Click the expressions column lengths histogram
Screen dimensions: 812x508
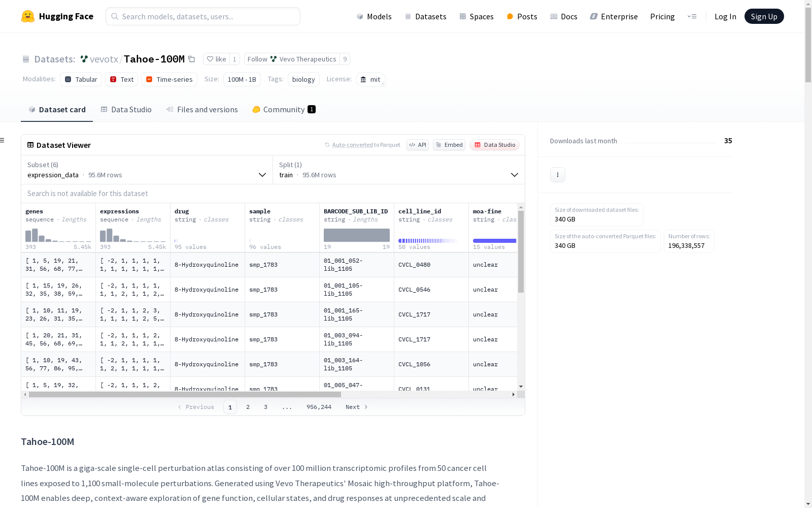pos(133,235)
